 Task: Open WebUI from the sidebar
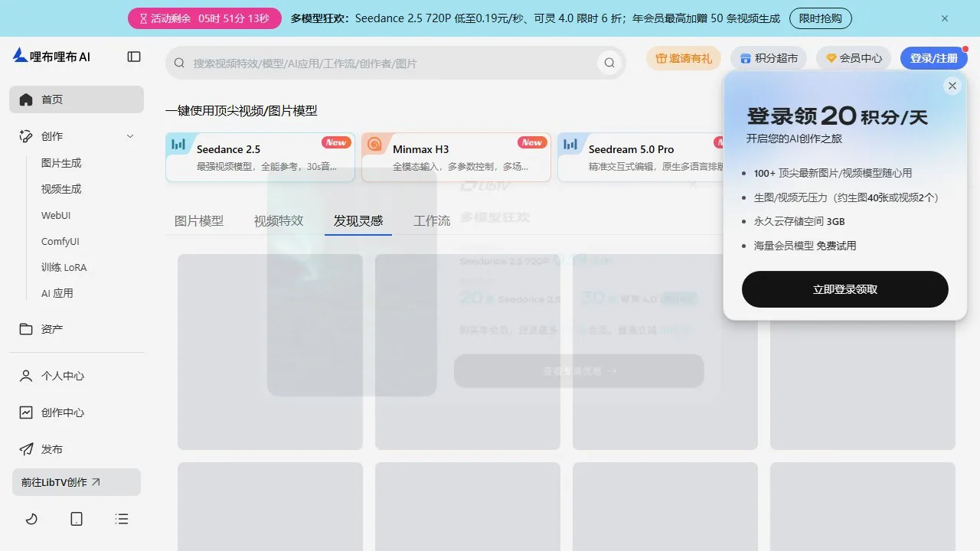click(56, 215)
